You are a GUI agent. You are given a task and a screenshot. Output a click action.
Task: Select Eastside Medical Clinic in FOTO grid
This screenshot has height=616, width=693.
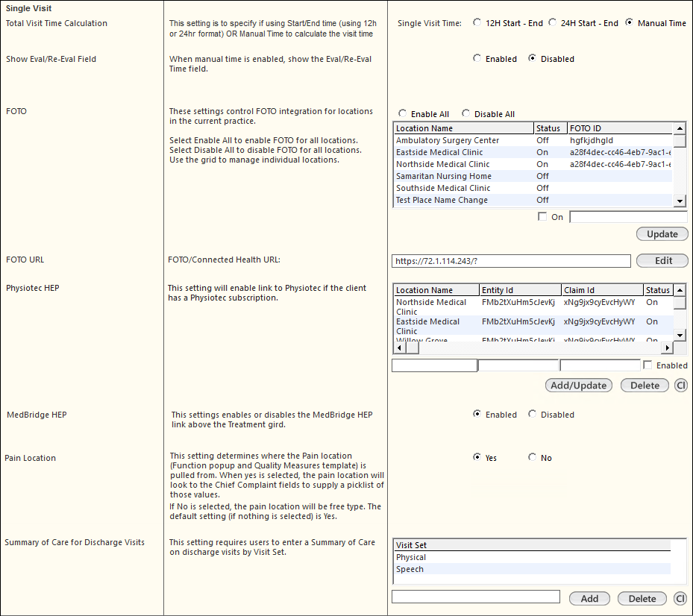(533, 152)
